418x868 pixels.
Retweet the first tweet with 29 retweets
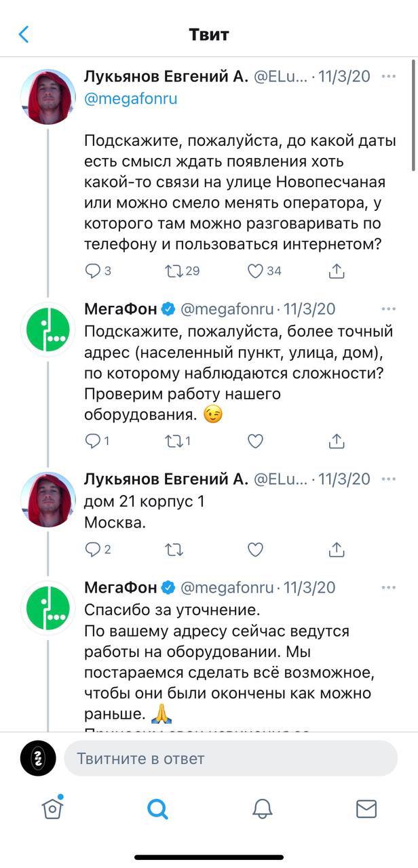[x=174, y=271]
